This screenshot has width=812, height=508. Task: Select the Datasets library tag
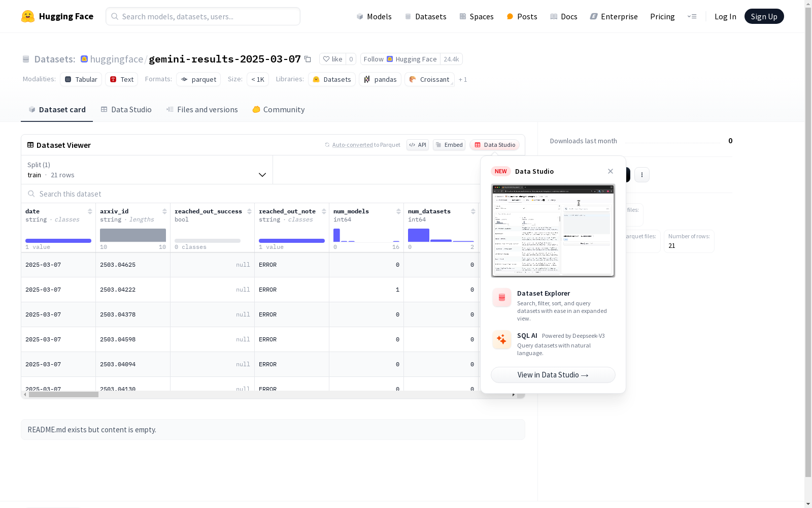point(332,79)
